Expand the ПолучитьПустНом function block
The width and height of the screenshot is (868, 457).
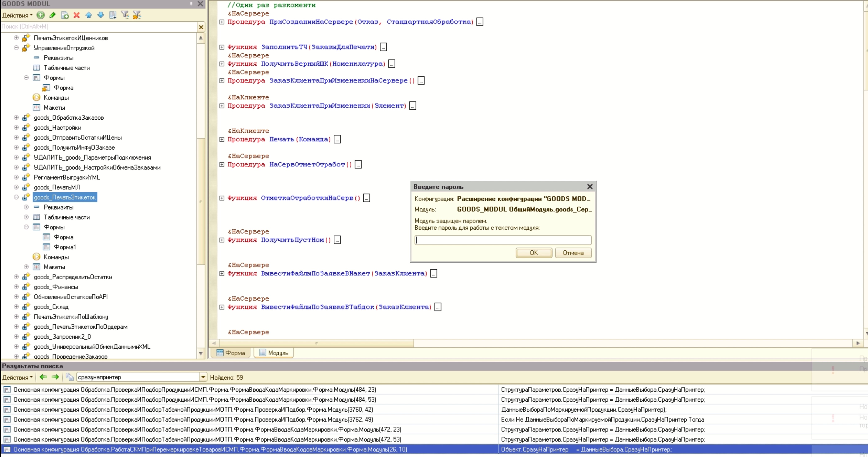[x=222, y=240]
